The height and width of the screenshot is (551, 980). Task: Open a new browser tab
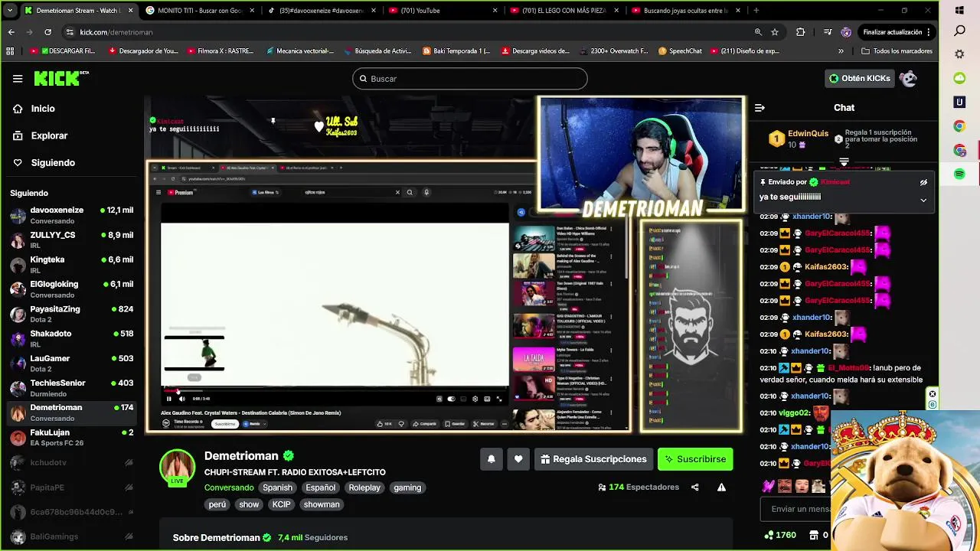(756, 11)
